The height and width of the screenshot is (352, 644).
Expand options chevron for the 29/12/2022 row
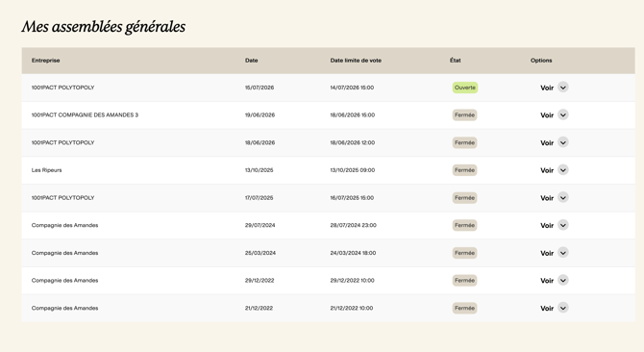pos(563,280)
